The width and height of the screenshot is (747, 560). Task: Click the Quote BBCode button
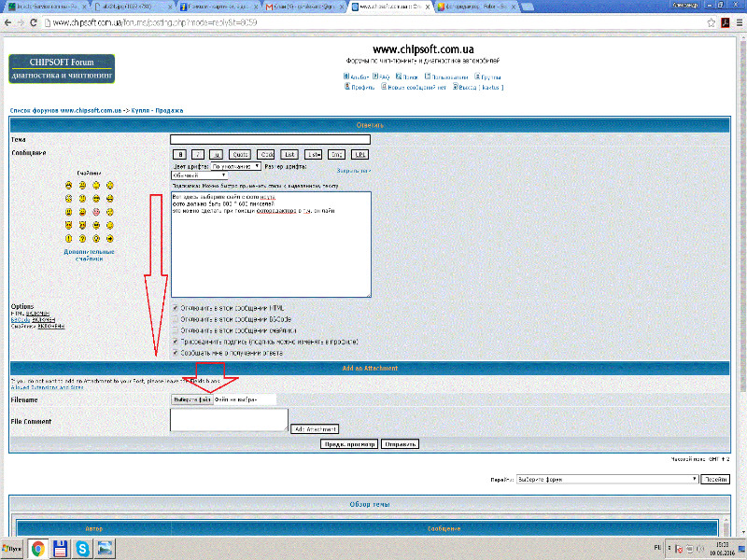coord(241,154)
